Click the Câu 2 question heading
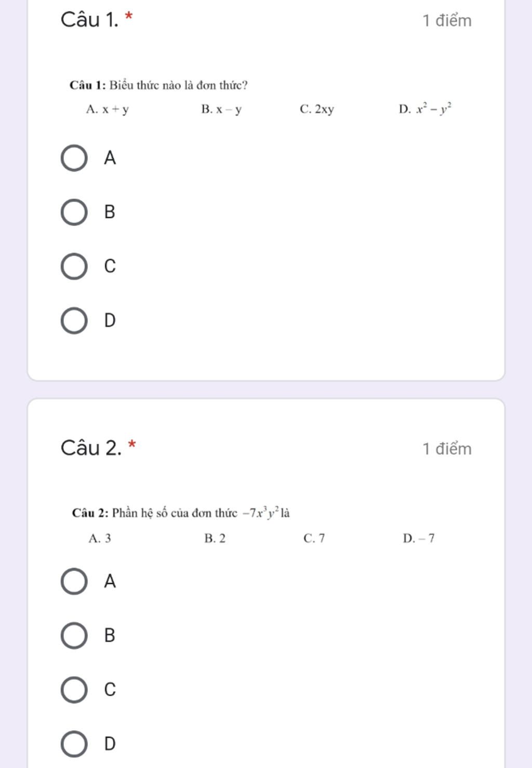The image size is (532, 768). [x=91, y=448]
